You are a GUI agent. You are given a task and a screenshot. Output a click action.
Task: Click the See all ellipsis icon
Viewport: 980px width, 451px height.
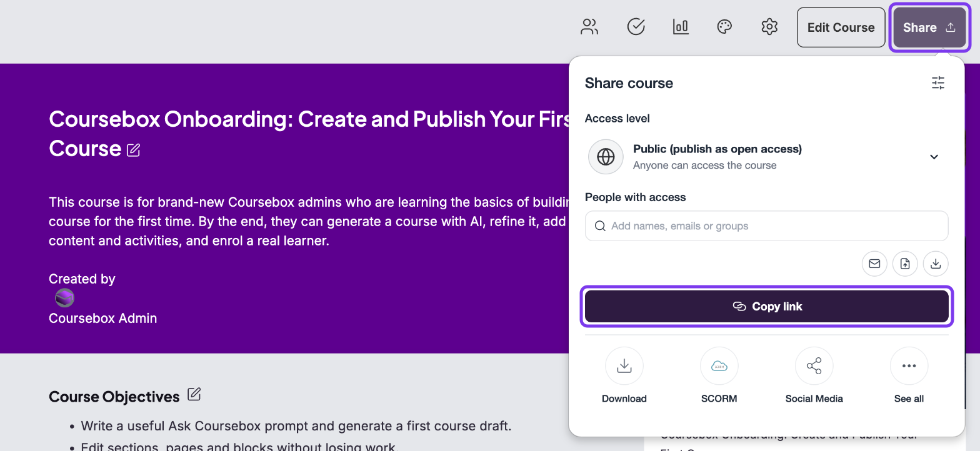[909, 366]
